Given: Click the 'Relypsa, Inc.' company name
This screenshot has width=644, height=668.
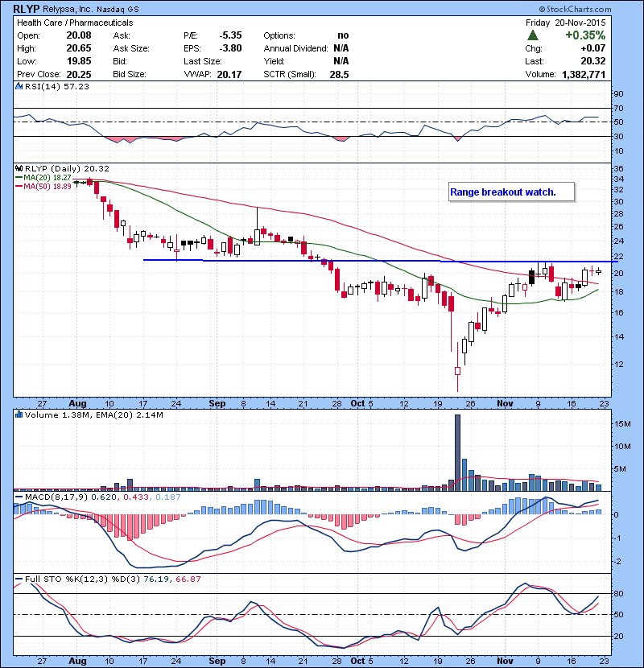Looking at the screenshot, I should click(67, 9).
